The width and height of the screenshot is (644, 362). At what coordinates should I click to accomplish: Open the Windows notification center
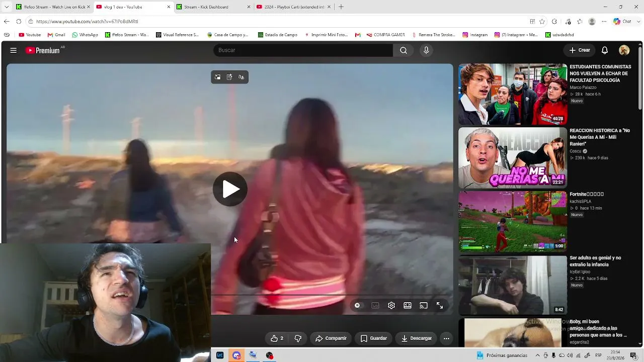click(x=633, y=355)
